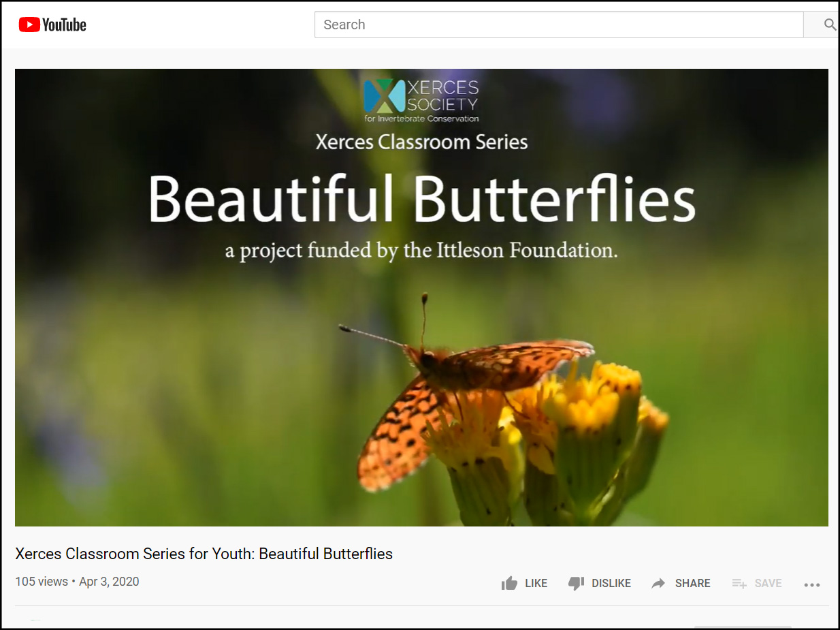Click the Apr 3, 2020 upload date
This screenshot has height=630, width=840.
(x=109, y=582)
